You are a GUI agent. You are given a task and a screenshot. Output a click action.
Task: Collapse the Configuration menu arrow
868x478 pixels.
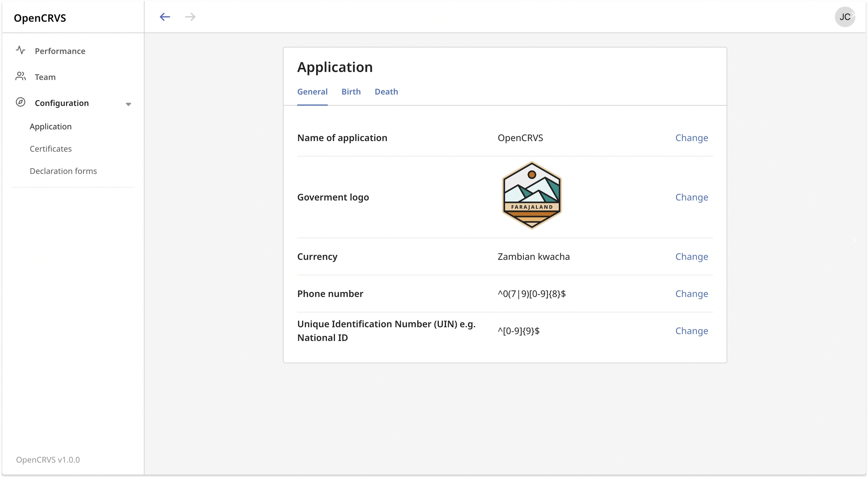click(128, 104)
